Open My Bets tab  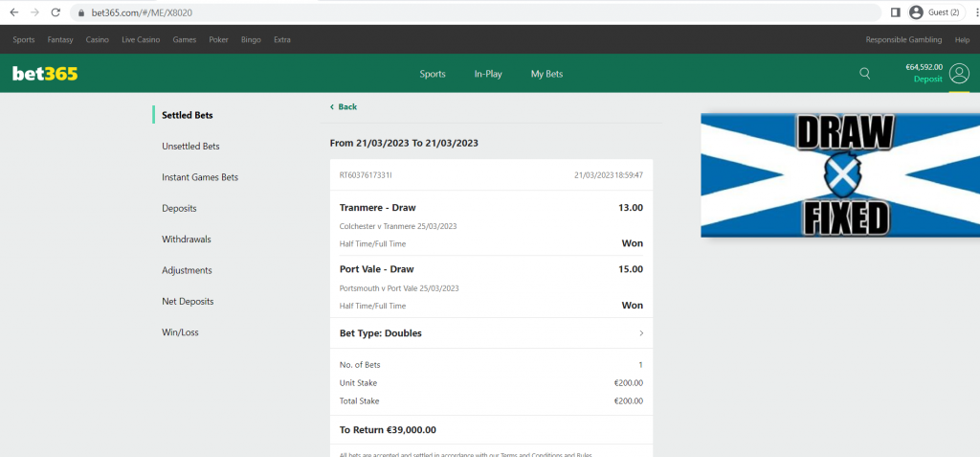[x=546, y=74]
